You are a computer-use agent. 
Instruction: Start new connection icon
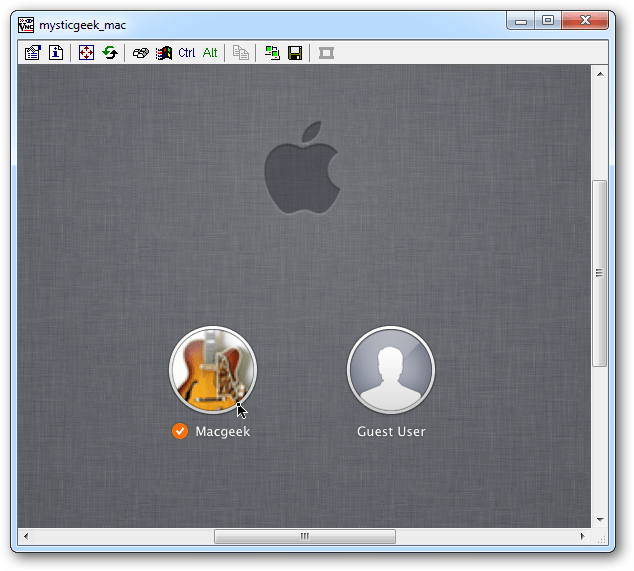click(x=272, y=53)
